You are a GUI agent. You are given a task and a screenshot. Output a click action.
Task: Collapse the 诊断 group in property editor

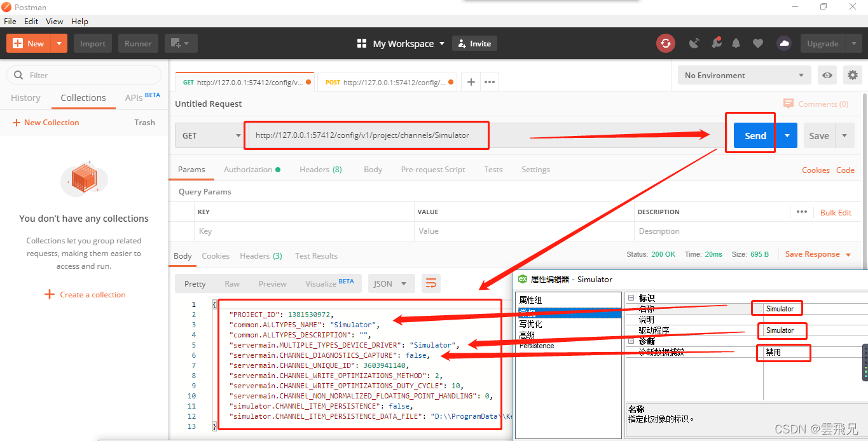pyautogui.click(x=631, y=341)
